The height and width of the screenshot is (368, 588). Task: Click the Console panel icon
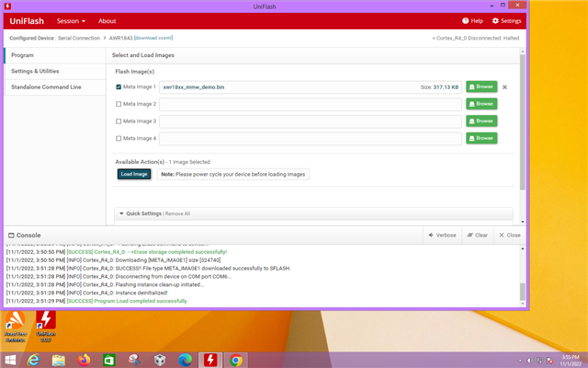click(11, 236)
